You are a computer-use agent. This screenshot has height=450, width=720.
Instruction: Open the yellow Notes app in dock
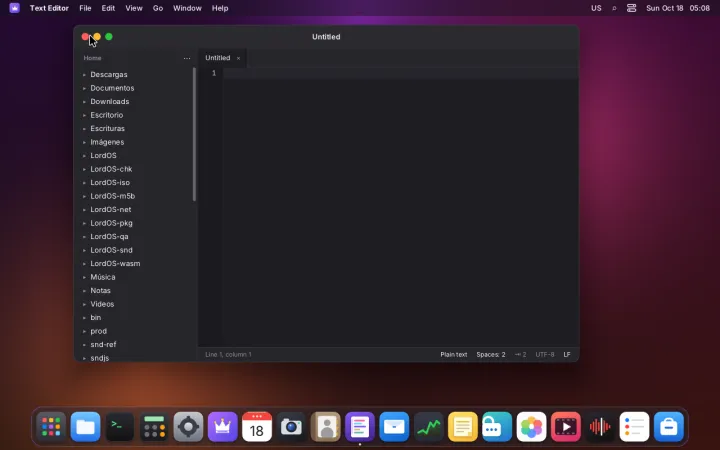(463, 427)
